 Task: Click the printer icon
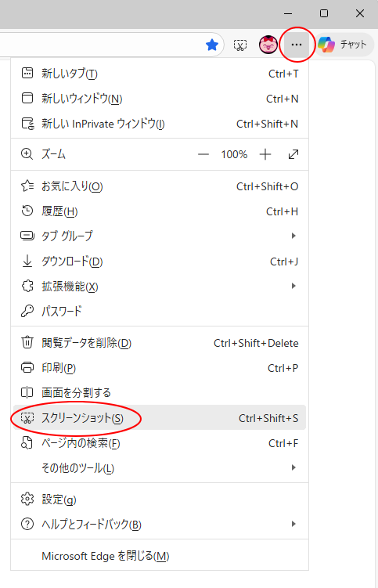coord(27,367)
